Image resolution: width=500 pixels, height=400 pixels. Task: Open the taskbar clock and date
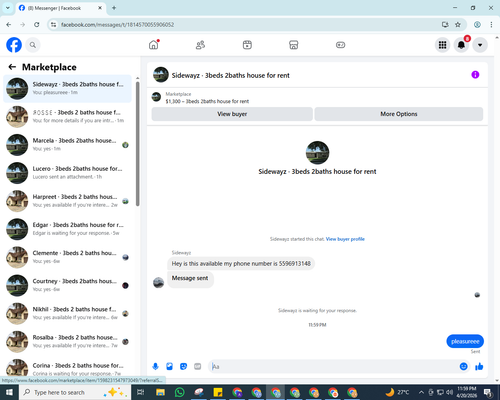coord(467,392)
